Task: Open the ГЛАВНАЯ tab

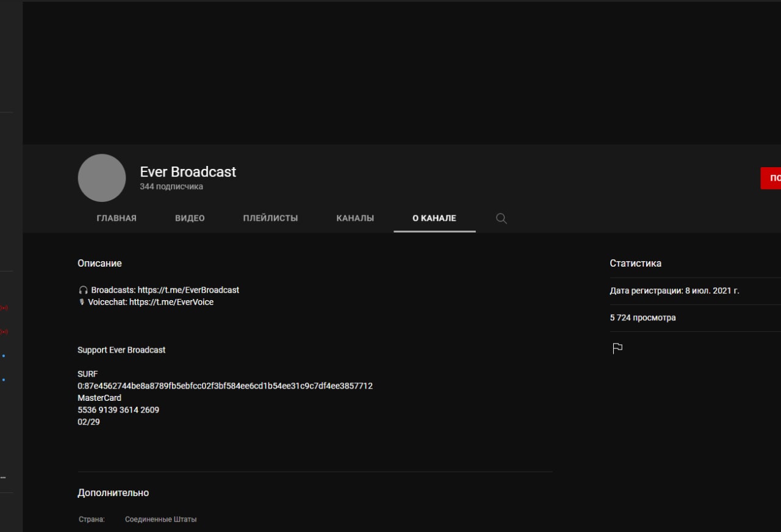Action: click(x=117, y=218)
